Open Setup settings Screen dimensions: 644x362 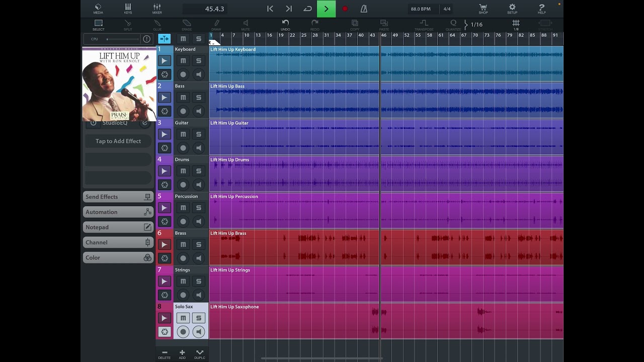[x=512, y=9]
